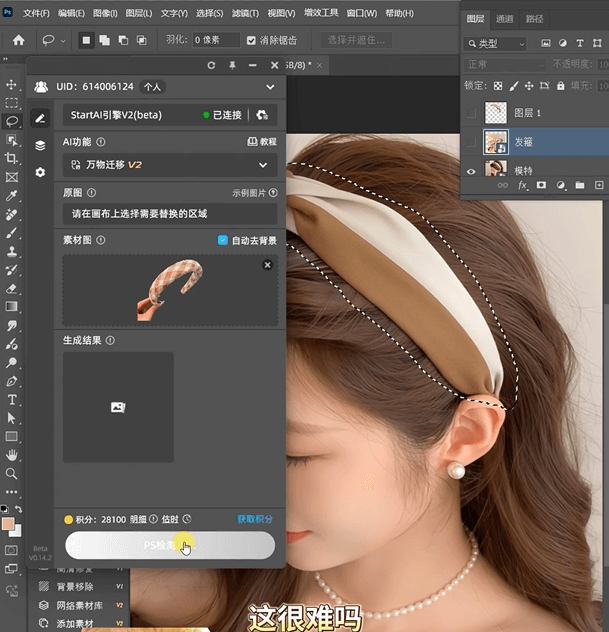Click the 羽化 feather input field

216,40
